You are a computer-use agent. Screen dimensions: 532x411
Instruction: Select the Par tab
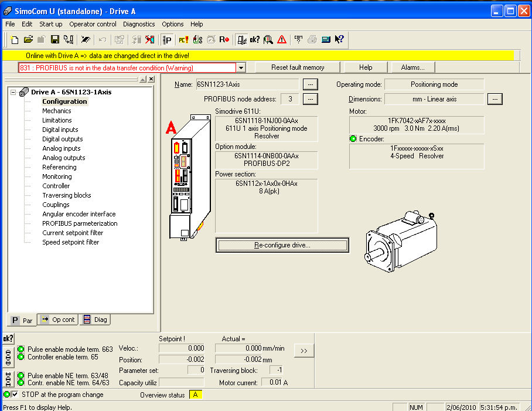22,320
